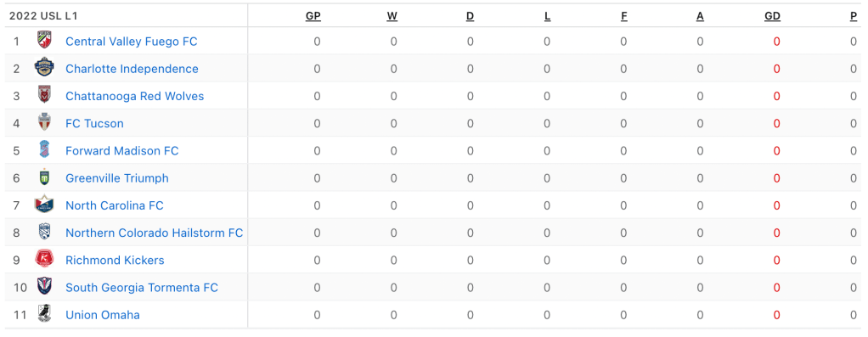Sort standings by W column header
The image size is (868, 337).
(x=392, y=16)
